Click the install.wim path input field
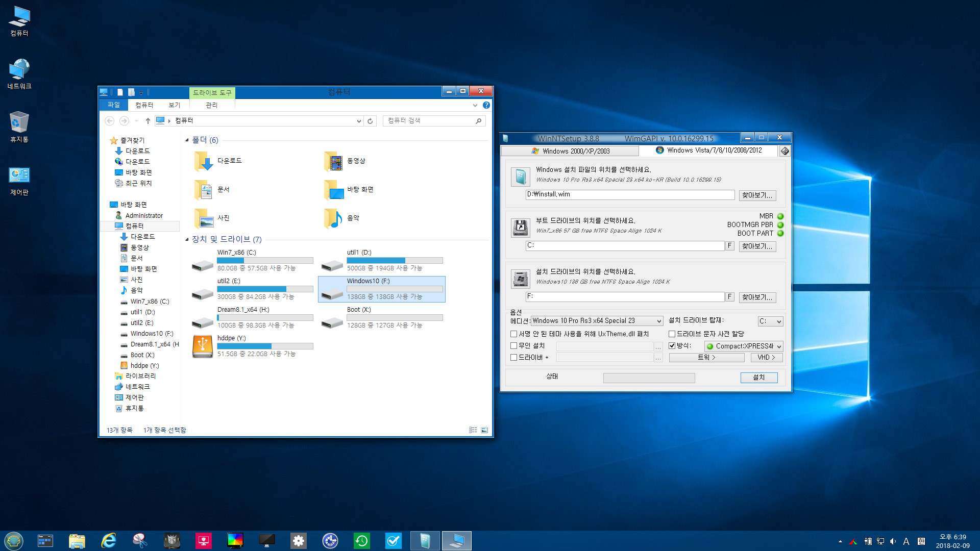The image size is (980, 551). point(630,195)
